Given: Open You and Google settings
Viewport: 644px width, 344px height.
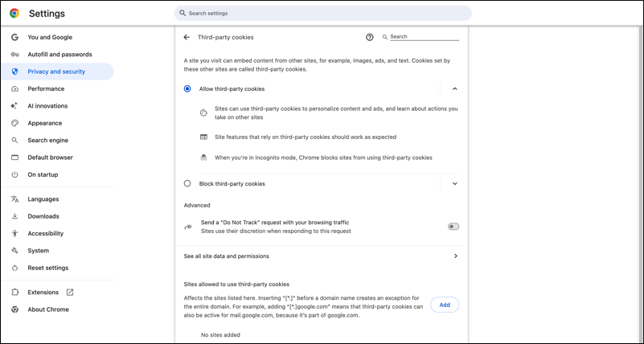Looking at the screenshot, I should click(50, 37).
